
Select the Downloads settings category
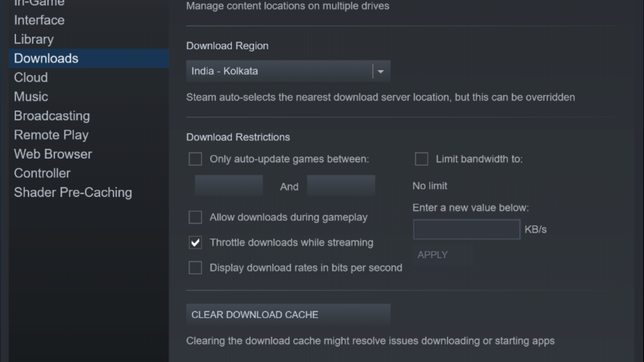[x=46, y=58]
